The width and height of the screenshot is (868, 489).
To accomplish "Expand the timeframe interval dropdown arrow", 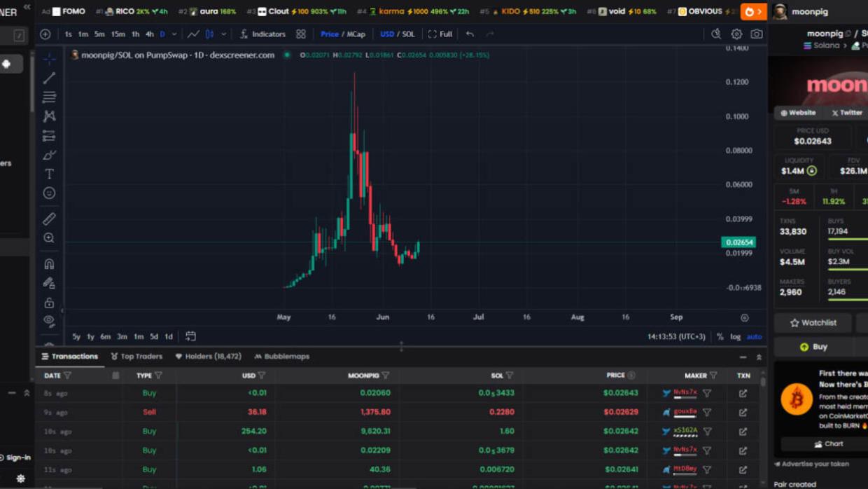I will point(174,34).
